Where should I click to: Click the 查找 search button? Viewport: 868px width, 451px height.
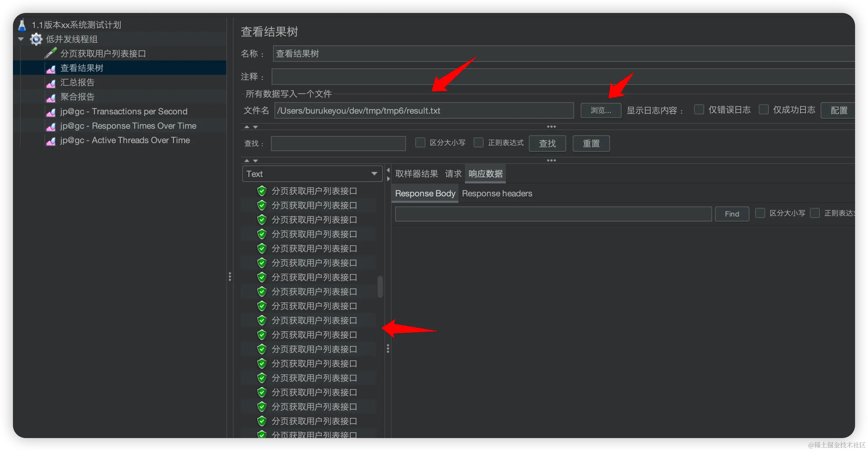pos(547,143)
